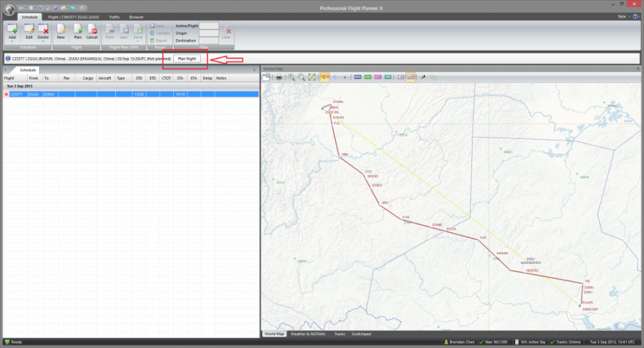The height and width of the screenshot is (348, 644).
Task: Select the World Map bottom tab
Action: (274, 334)
